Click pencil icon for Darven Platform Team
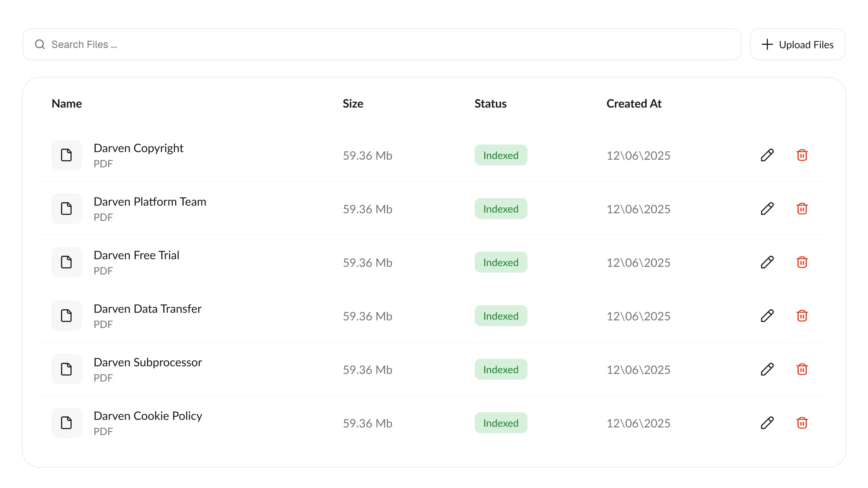 coord(767,209)
